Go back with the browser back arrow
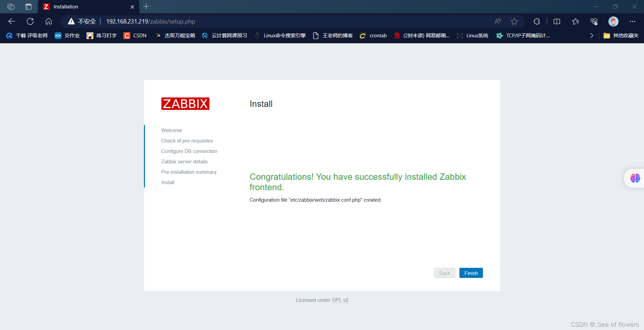This screenshot has height=330, width=644. (12, 22)
